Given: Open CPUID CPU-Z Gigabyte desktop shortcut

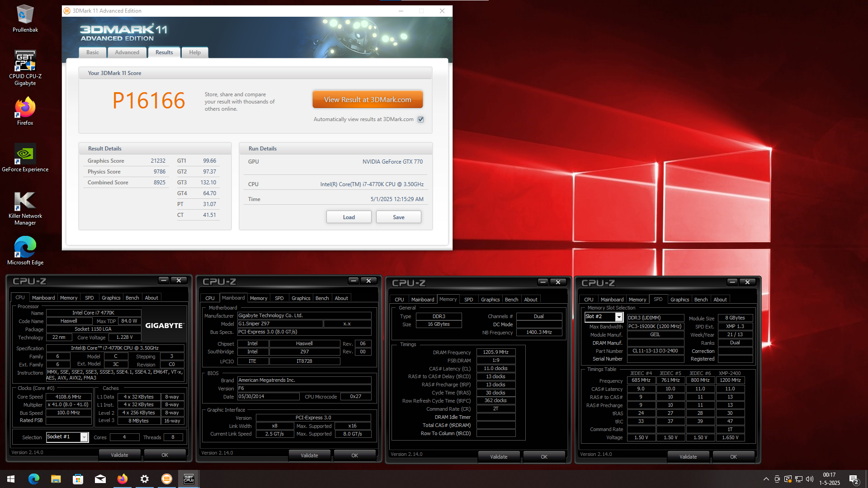Looking at the screenshot, I should (25, 68).
